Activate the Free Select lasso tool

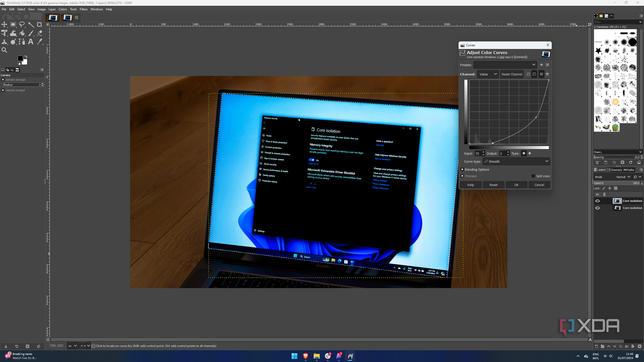coord(22,25)
